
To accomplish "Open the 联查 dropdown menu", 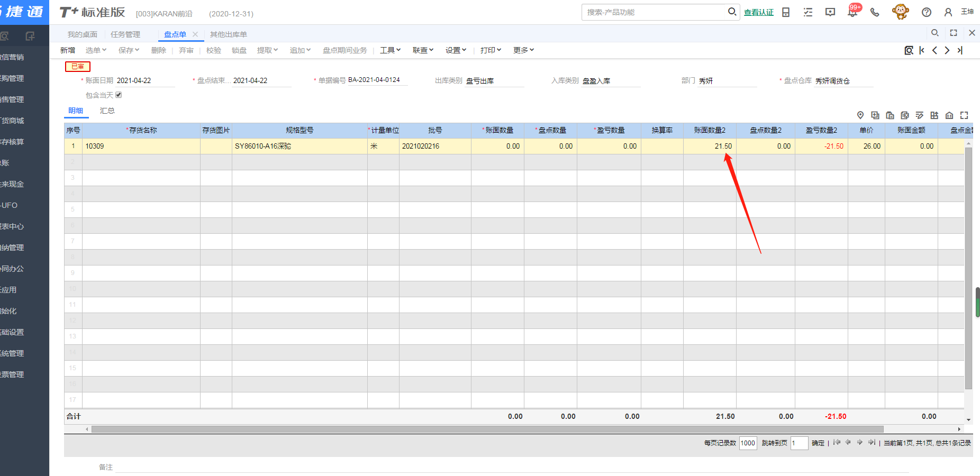I will [x=423, y=50].
